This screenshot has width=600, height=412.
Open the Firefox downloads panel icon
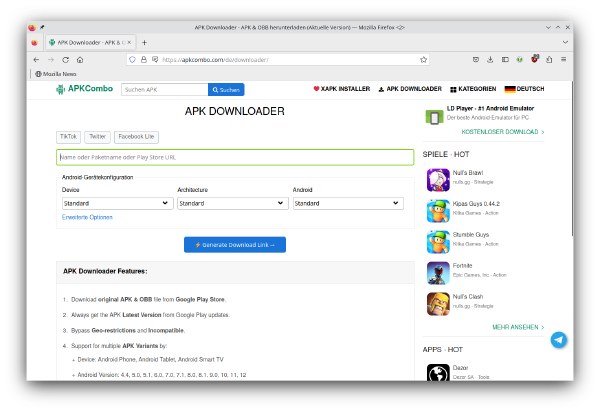[490, 59]
